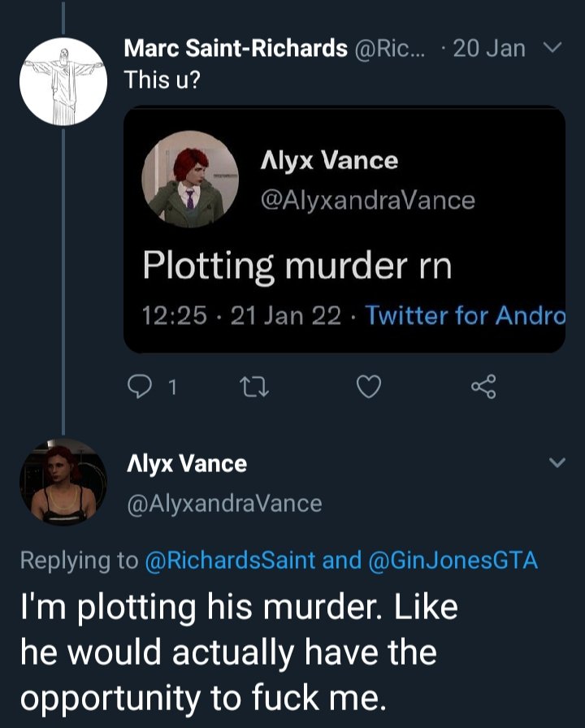Click the 20 Jan tweet date
Image resolution: width=585 pixels, height=728 pixels.
(489, 49)
